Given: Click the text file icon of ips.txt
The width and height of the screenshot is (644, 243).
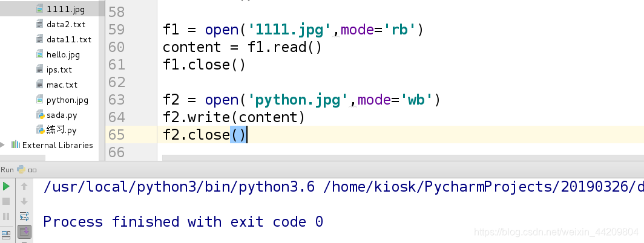Looking at the screenshot, I should [39, 70].
